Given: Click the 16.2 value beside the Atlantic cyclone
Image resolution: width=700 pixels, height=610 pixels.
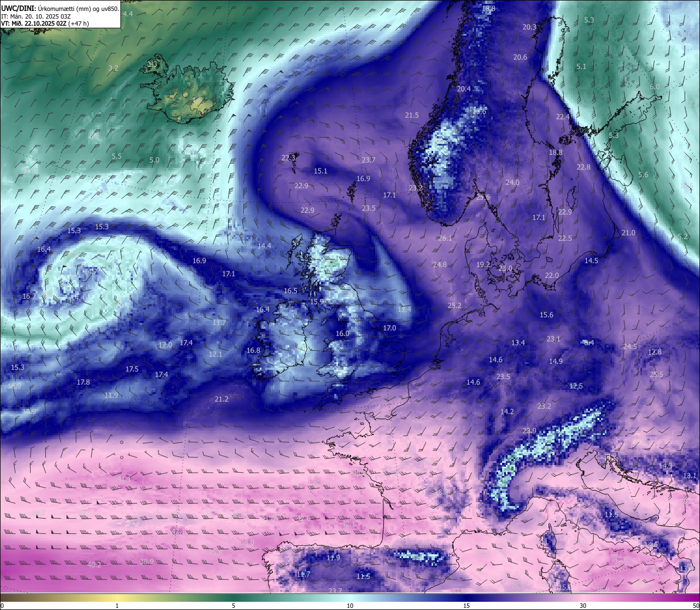Looking at the screenshot, I should (x=29, y=296).
